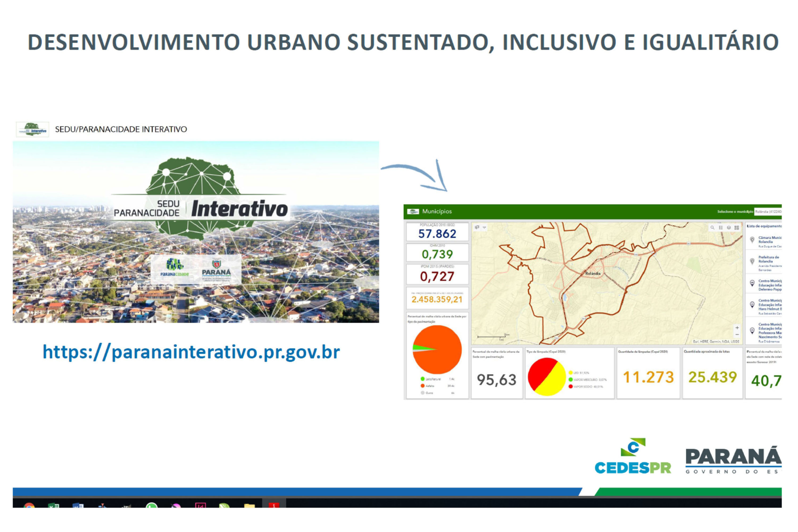Image resolution: width=798 pixels, height=532 pixels.
Task: Click the pin icon beside Delermo Popp center
Action: coord(752,283)
